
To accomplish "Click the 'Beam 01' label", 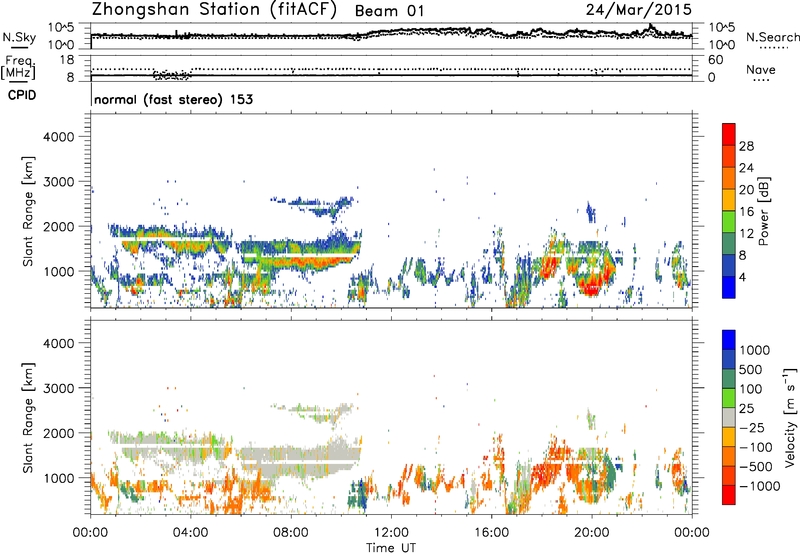I will [x=389, y=11].
